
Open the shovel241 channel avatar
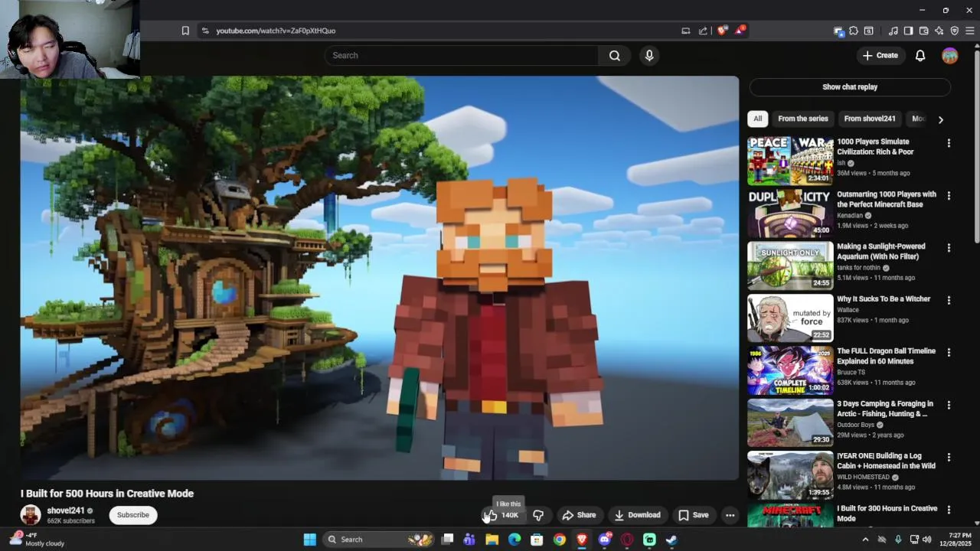[31, 515]
